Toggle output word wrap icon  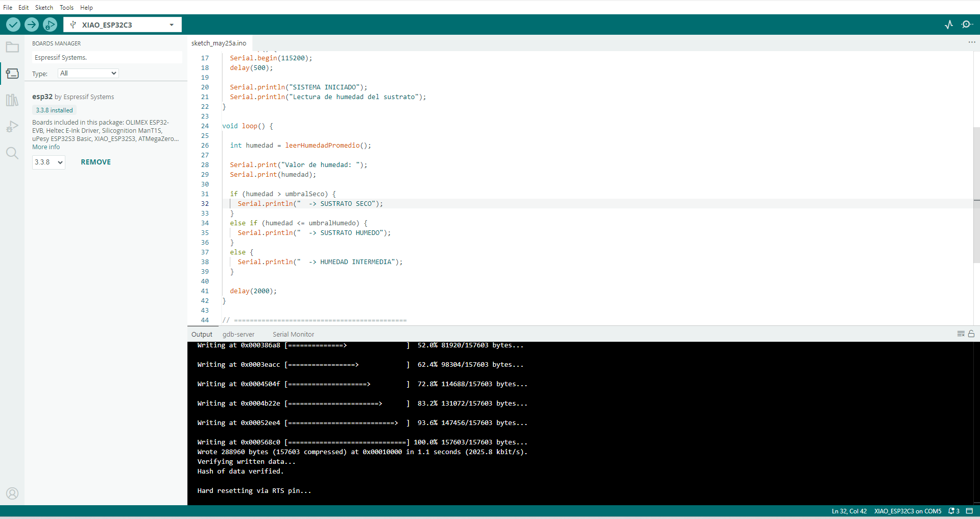click(x=961, y=334)
